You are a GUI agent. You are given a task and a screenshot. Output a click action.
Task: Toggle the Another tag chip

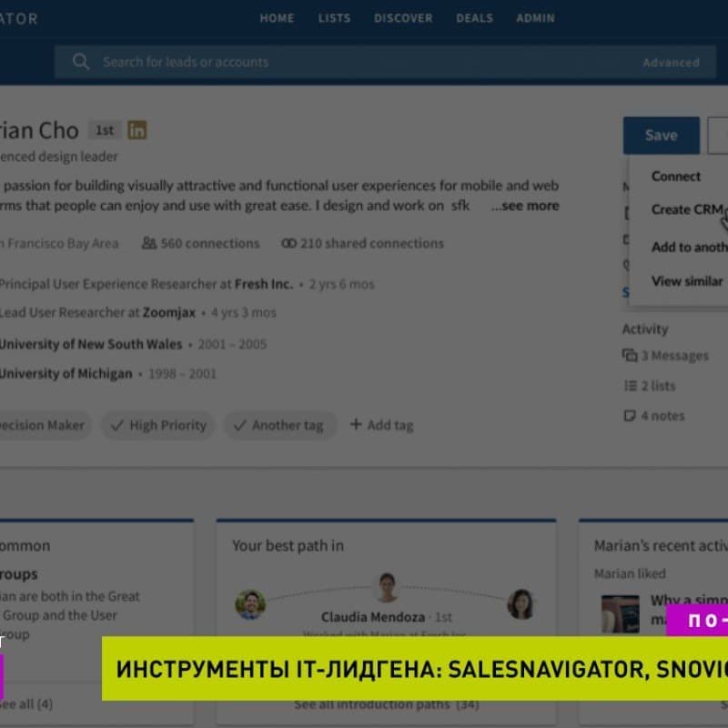coord(280,425)
